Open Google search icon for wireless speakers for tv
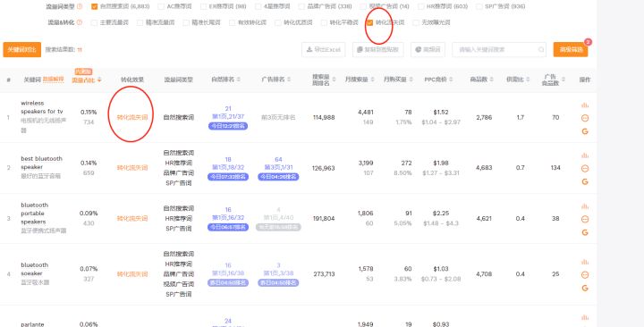644x327 pixels. [x=585, y=131]
